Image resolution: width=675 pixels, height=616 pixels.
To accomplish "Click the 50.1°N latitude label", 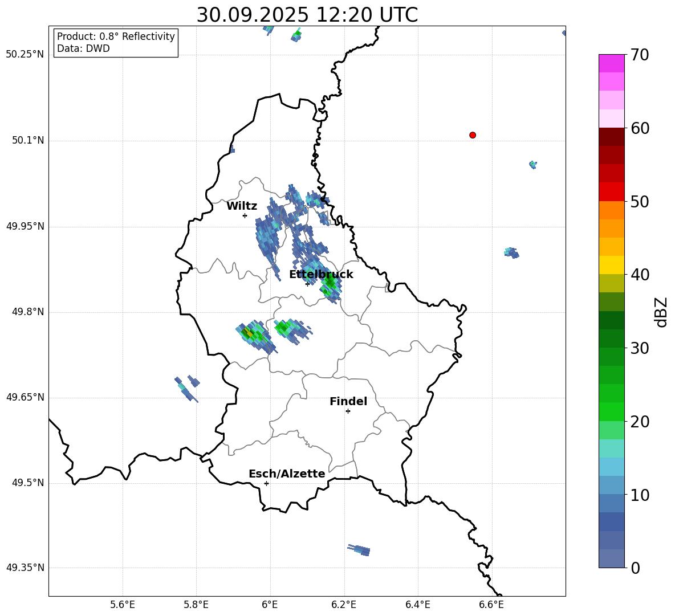I will coord(28,141).
